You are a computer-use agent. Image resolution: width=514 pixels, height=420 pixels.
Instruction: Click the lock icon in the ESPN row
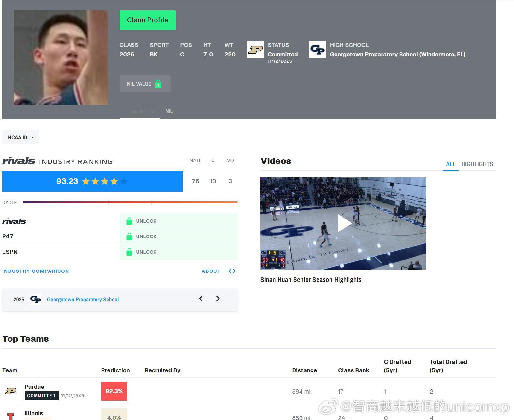point(129,252)
